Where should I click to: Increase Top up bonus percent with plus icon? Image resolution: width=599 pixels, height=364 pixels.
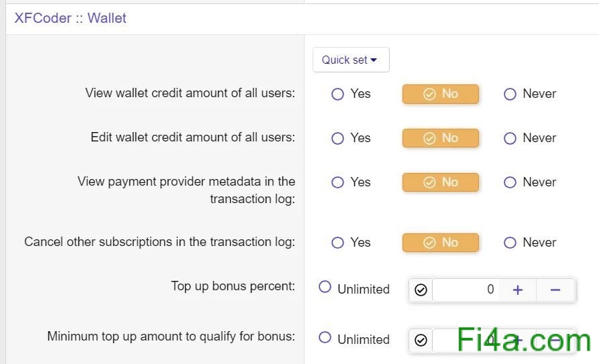click(x=518, y=290)
